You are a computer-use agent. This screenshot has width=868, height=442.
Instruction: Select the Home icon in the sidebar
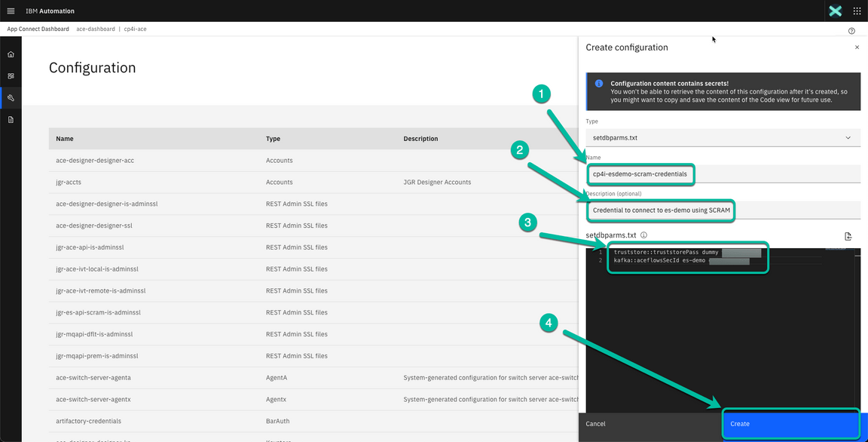click(x=11, y=54)
